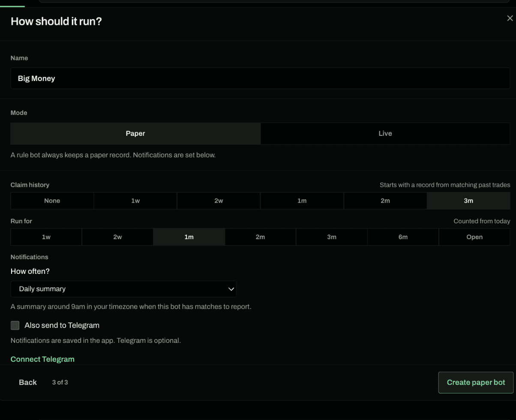Click the 'How should it run?' heading
Image resolution: width=516 pixels, height=420 pixels.
click(56, 21)
